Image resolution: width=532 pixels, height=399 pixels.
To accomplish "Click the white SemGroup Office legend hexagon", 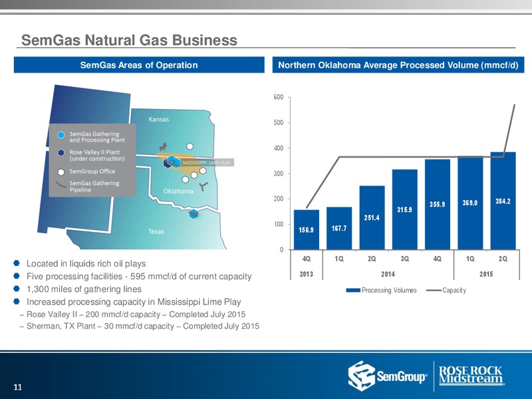I will (x=61, y=172).
